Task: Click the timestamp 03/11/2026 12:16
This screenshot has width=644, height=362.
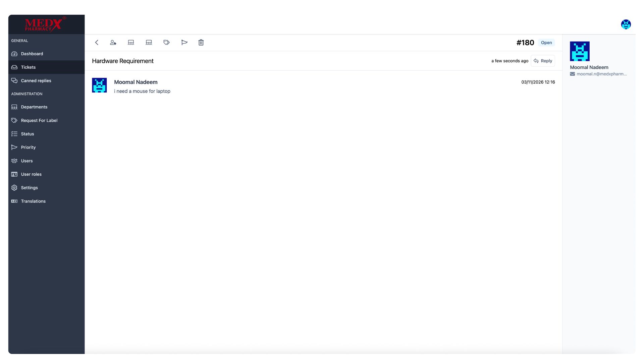Action: click(538, 82)
